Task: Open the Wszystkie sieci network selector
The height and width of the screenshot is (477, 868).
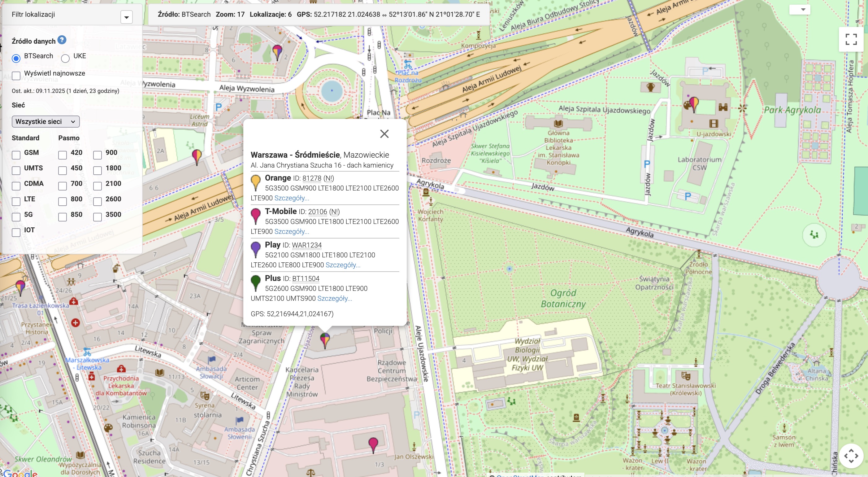Action: pos(46,122)
